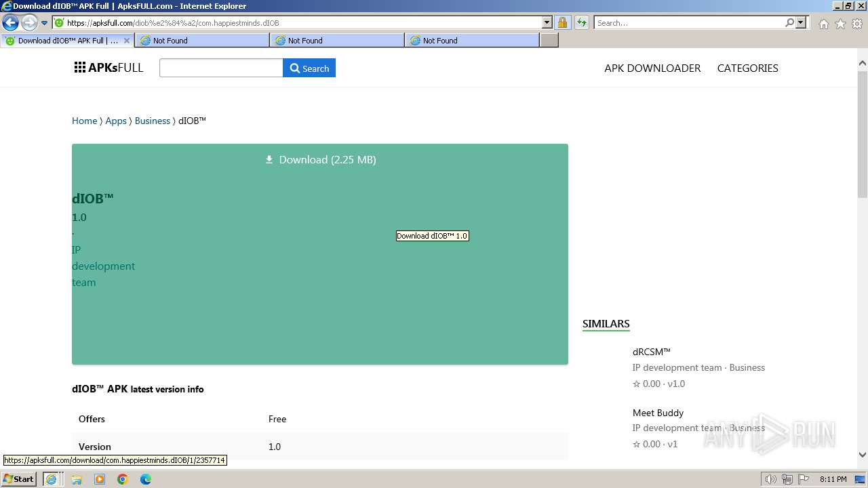The image size is (868, 488).
Task: Launch Chrome from the taskbar
Action: (123, 479)
